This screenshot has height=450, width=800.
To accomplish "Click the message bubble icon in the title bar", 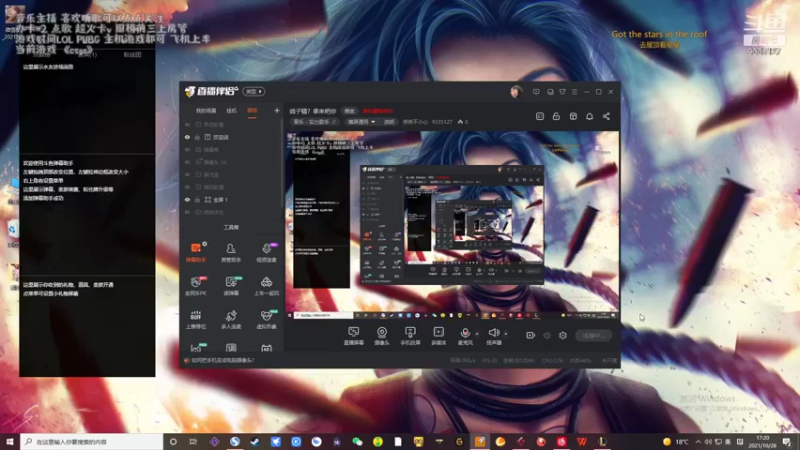I will pos(536,92).
